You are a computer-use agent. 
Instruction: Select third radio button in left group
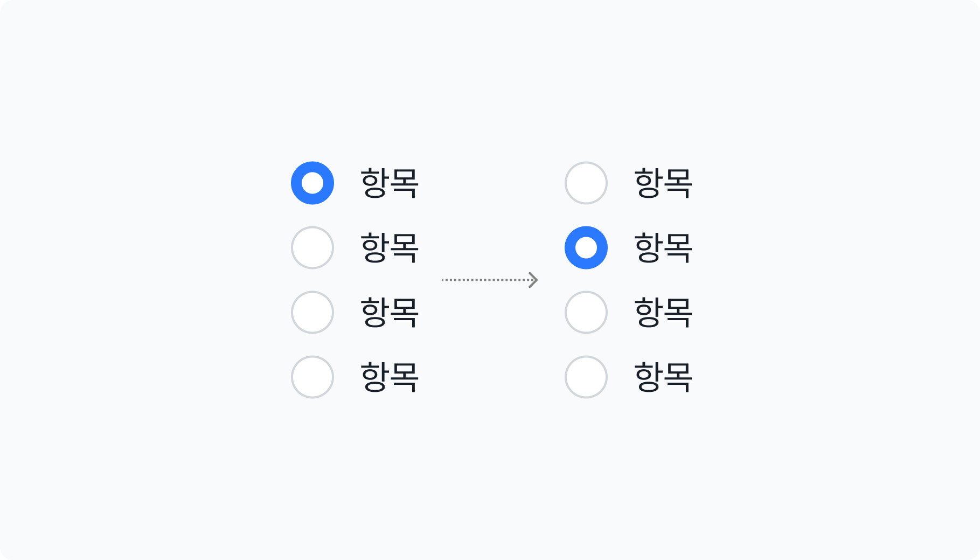(312, 312)
